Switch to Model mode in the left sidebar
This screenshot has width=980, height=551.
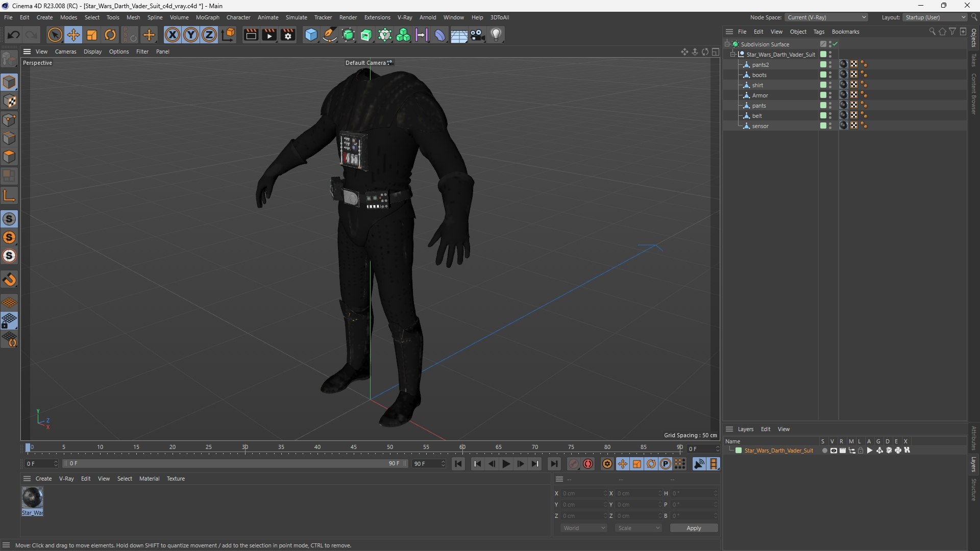tap(9, 82)
